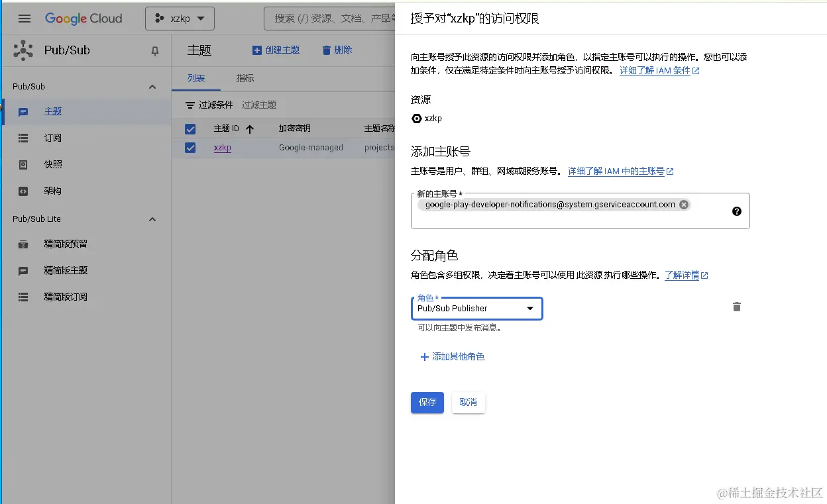The image size is (827, 504).
Task: Click the 精简版订阅 list icon
Action: click(x=23, y=297)
